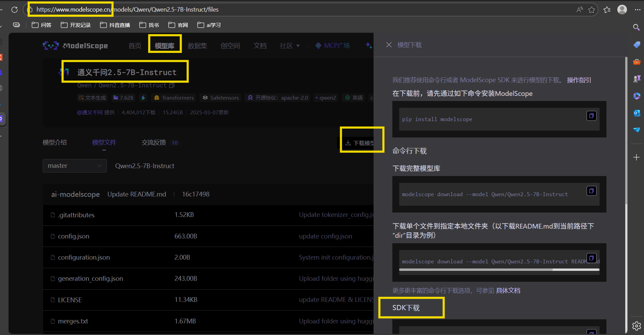
Task: Reload the page with browser refresh icon
Action: 14,10
